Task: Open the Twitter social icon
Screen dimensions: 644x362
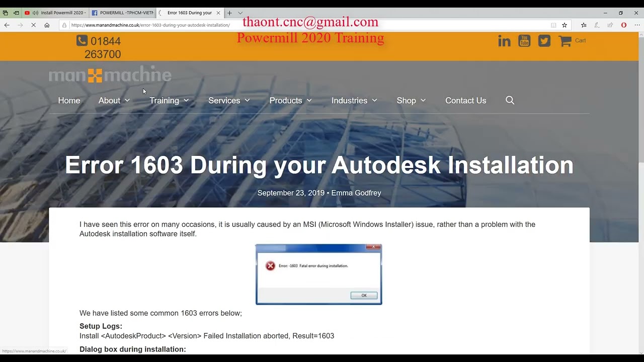Action: click(544, 41)
